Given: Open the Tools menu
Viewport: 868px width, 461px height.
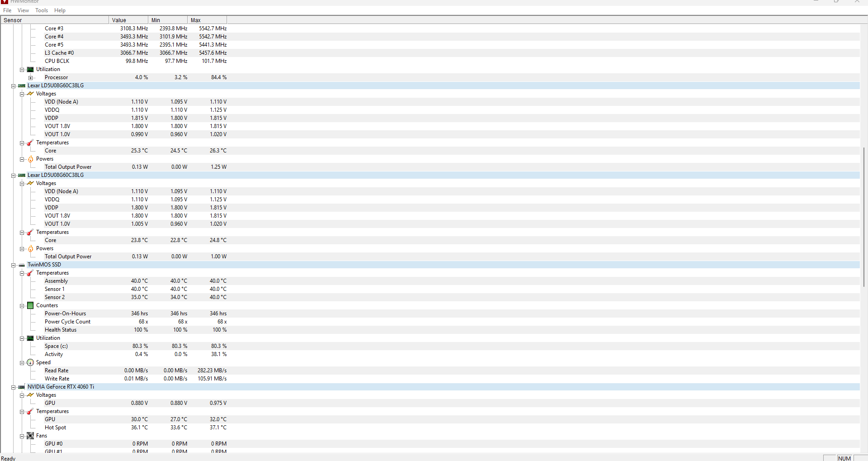Looking at the screenshot, I should (x=42, y=10).
